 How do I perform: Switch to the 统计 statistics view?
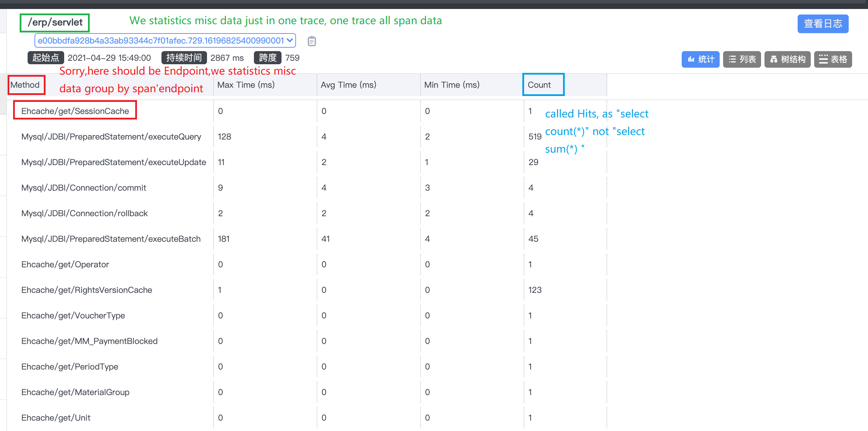point(700,59)
